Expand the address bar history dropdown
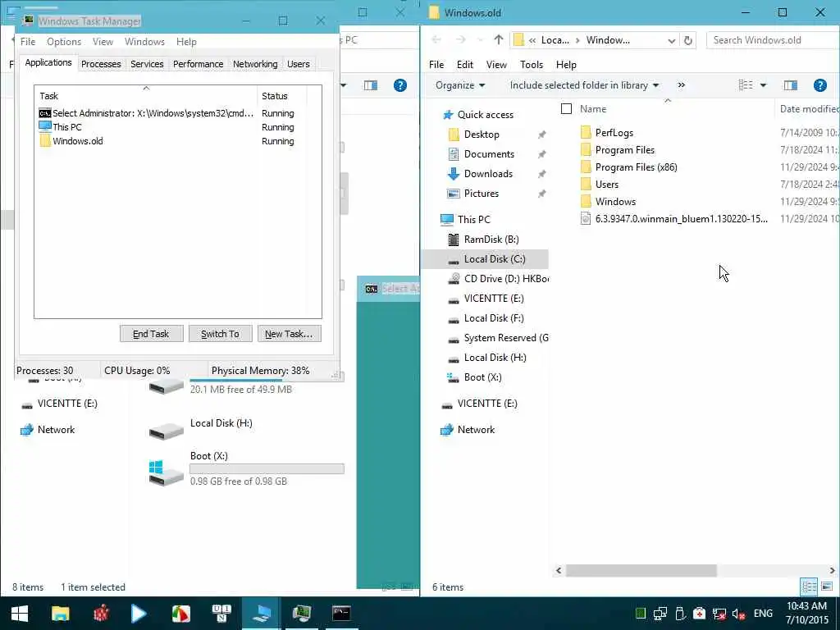Viewport: 840px width, 630px height. [x=671, y=40]
